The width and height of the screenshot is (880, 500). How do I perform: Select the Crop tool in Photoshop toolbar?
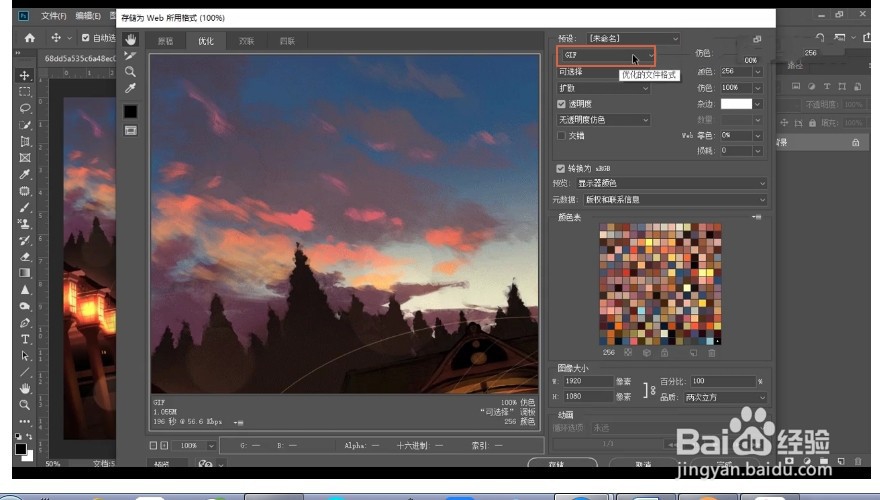coord(25,141)
